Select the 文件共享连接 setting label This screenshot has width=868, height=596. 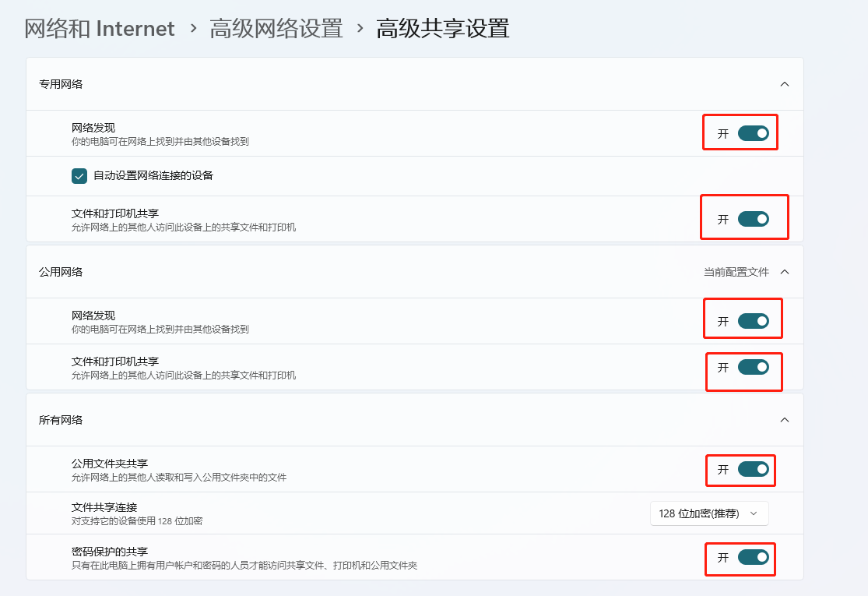(104, 507)
